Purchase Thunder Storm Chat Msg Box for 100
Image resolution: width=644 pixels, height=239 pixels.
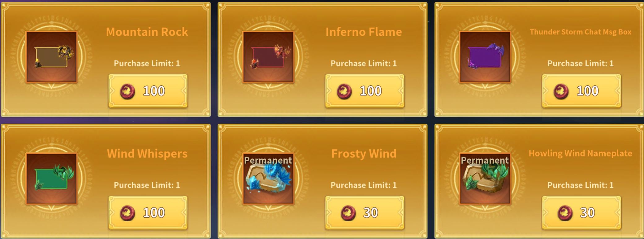pos(581,91)
